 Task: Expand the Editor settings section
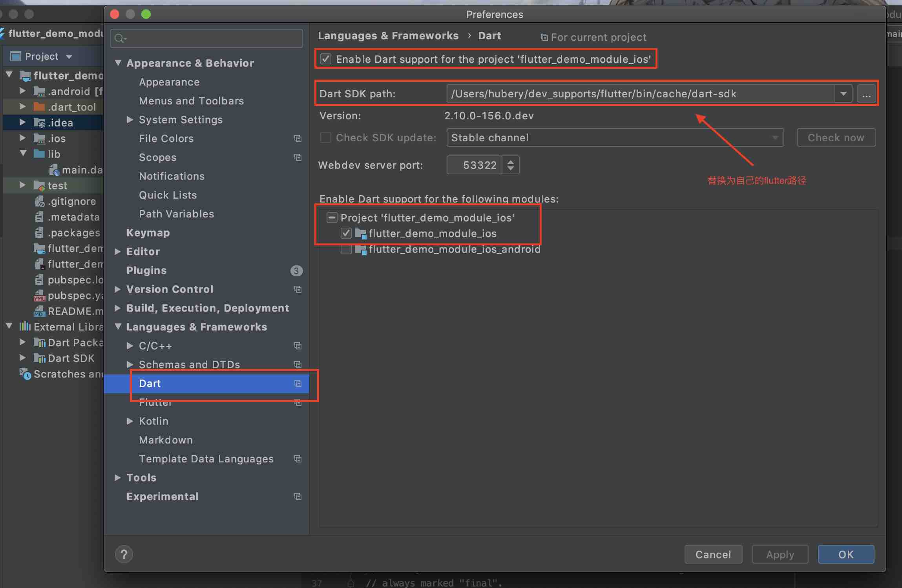(117, 252)
